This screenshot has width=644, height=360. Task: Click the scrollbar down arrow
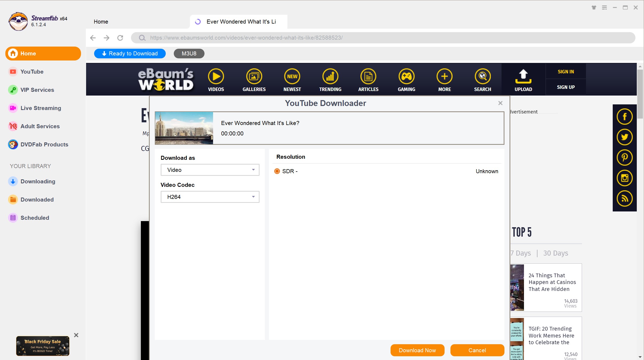(x=640, y=357)
